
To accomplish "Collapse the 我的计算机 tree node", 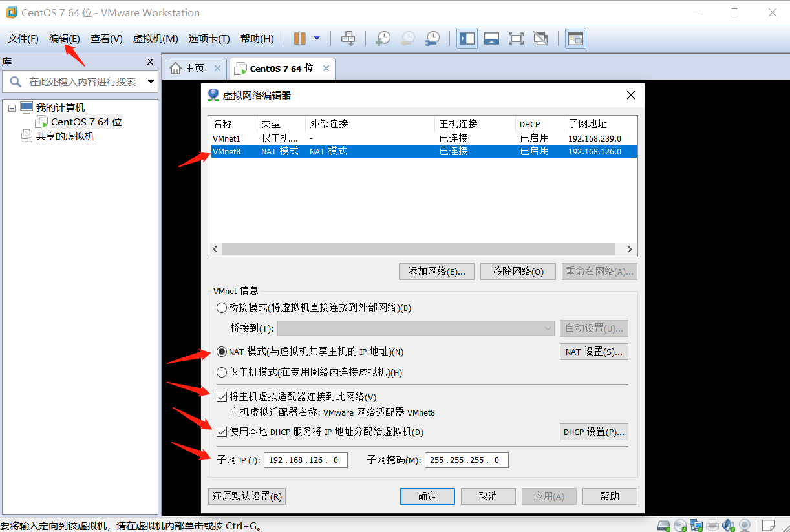I will click(x=12, y=108).
